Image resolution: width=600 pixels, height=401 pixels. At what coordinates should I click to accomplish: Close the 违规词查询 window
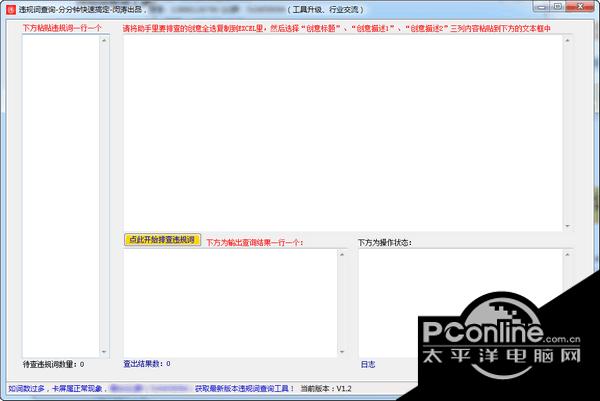580,7
